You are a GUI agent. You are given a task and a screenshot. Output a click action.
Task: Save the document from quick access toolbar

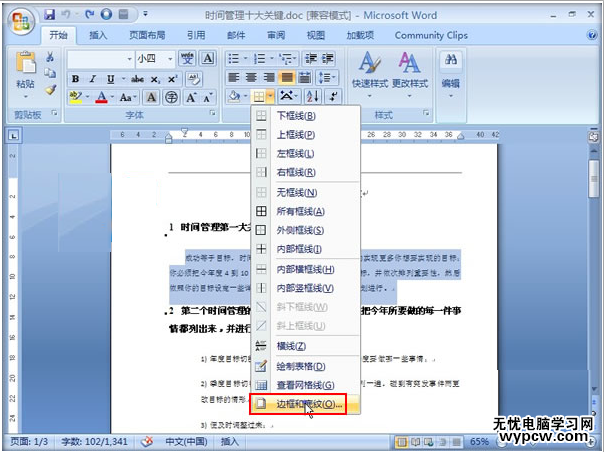click(x=49, y=15)
